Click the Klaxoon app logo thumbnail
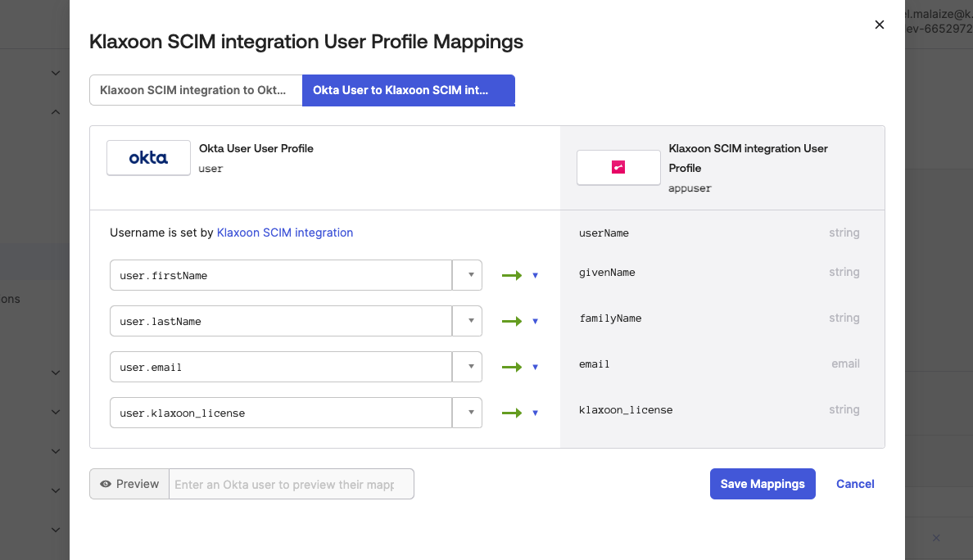Screen dimensions: 973x560 [618, 168]
